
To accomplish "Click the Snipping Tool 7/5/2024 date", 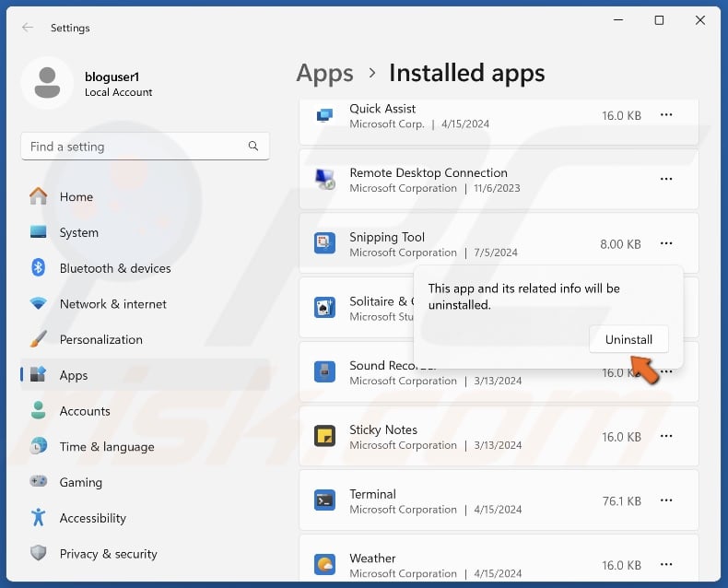I will (496, 253).
